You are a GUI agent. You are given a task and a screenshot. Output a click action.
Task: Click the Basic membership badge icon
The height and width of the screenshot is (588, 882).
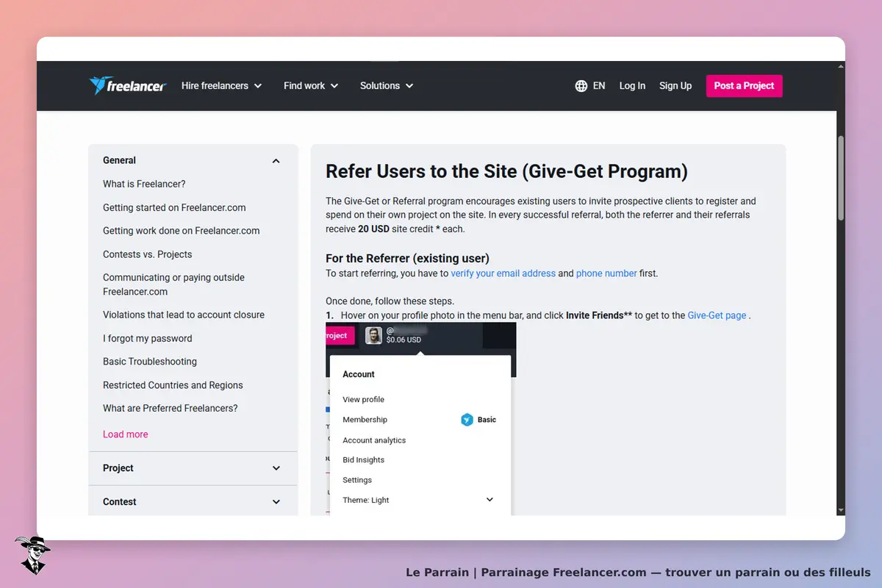pyautogui.click(x=467, y=420)
